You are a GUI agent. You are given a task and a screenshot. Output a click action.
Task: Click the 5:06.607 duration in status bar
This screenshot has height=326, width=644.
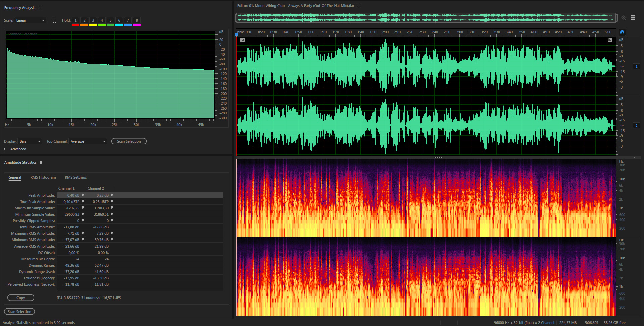coord(592,323)
